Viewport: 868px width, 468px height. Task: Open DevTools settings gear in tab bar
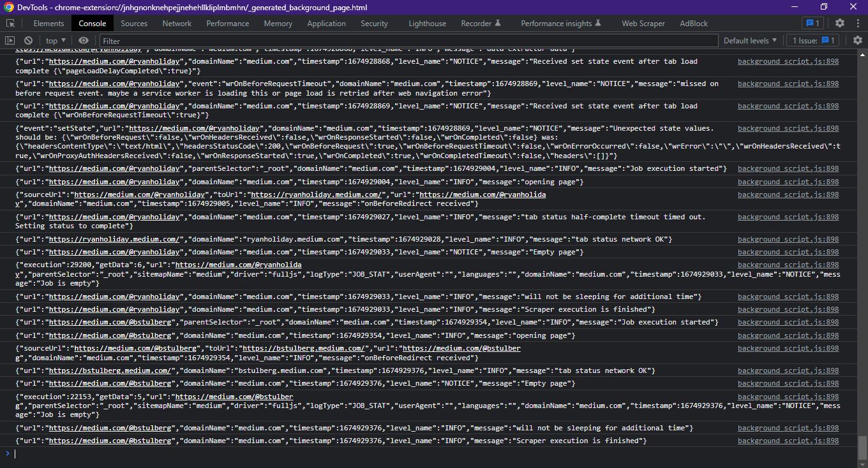click(x=840, y=23)
